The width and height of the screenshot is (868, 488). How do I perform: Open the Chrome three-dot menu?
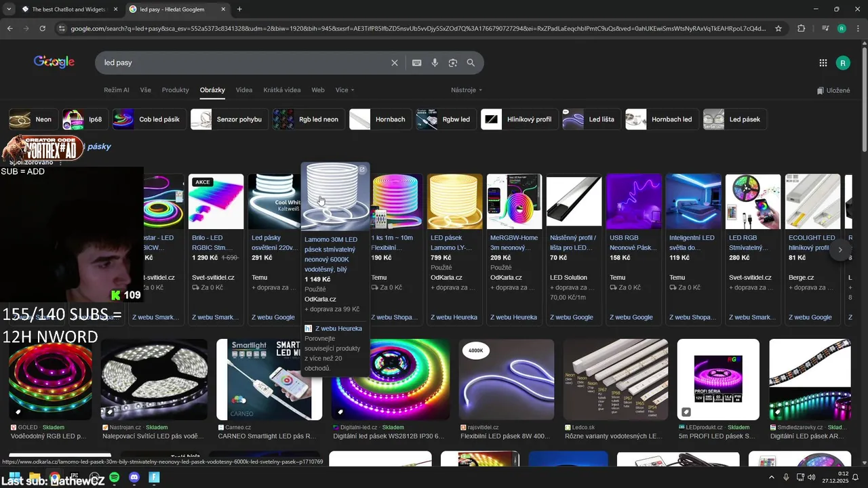(857, 28)
